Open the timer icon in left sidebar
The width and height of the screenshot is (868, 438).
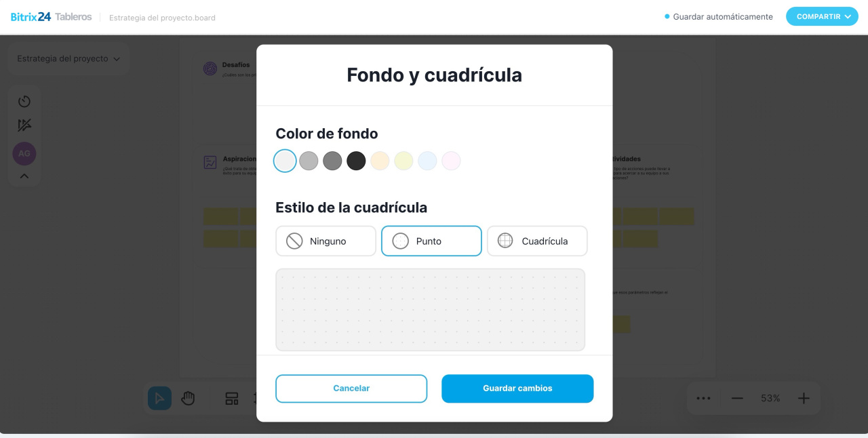[x=24, y=102]
